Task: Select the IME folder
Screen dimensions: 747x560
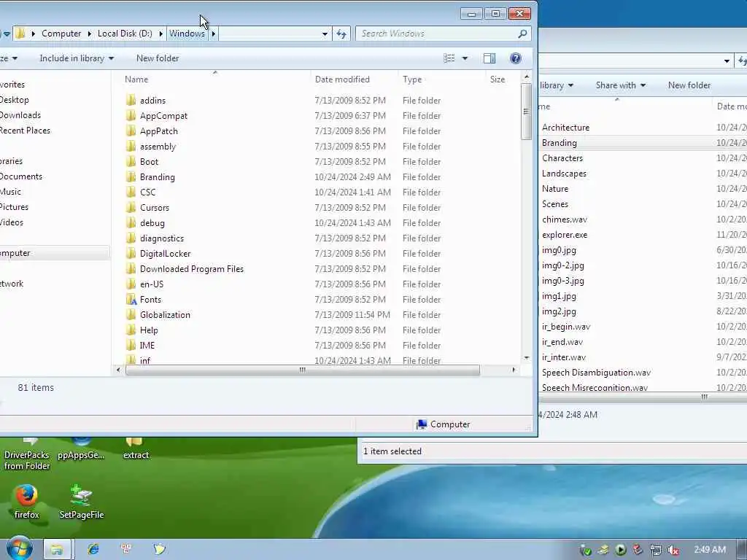Action: pos(147,345)
